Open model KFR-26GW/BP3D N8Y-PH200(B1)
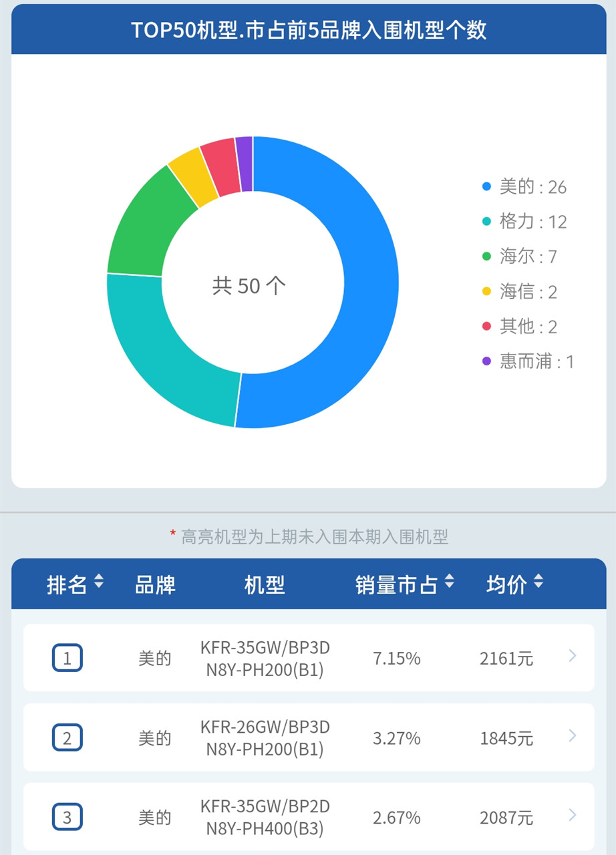This screenshot has height=855, width=616. [265, 738]
